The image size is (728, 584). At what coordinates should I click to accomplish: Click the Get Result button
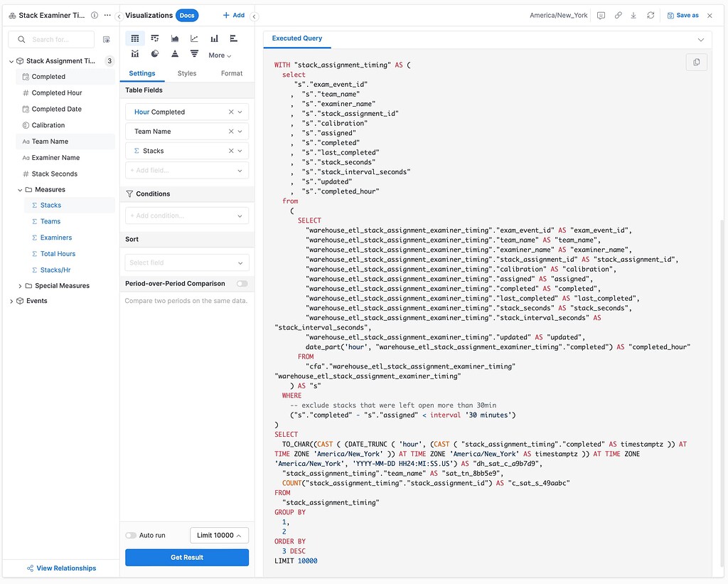[187, 558]
